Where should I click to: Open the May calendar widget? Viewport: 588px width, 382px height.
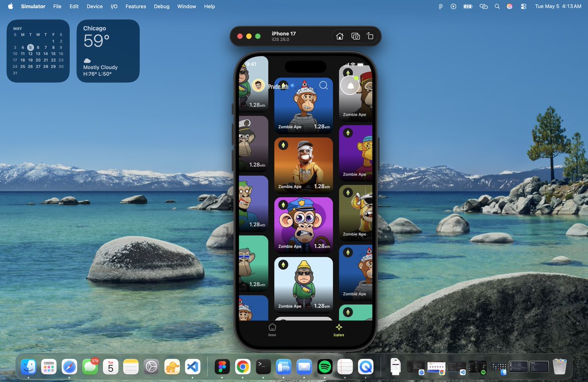(38, 51)
